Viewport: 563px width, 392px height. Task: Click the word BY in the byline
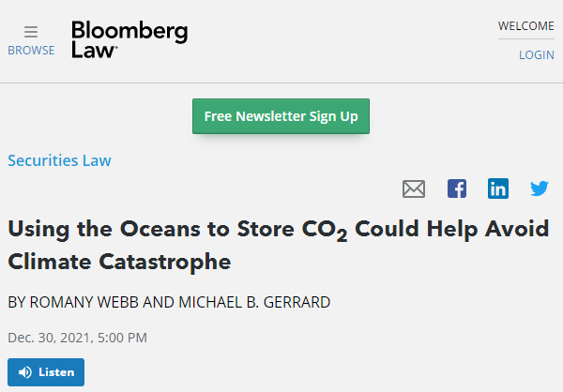pyautogui.click(x=17, y=303)
